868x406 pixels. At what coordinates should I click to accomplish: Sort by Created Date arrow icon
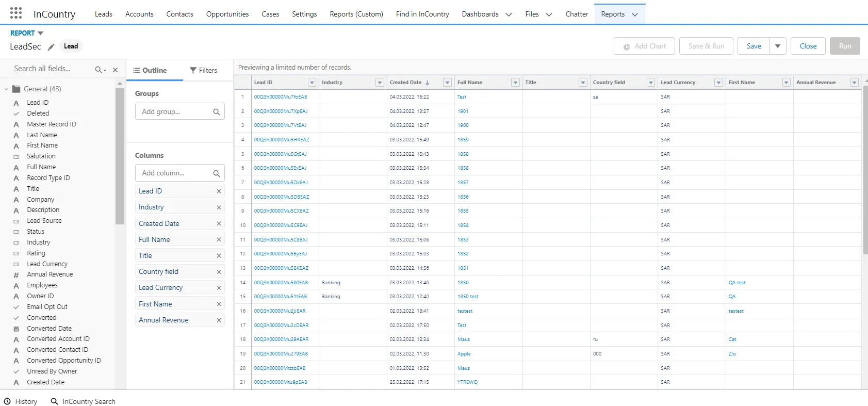[x=427, y=83]
